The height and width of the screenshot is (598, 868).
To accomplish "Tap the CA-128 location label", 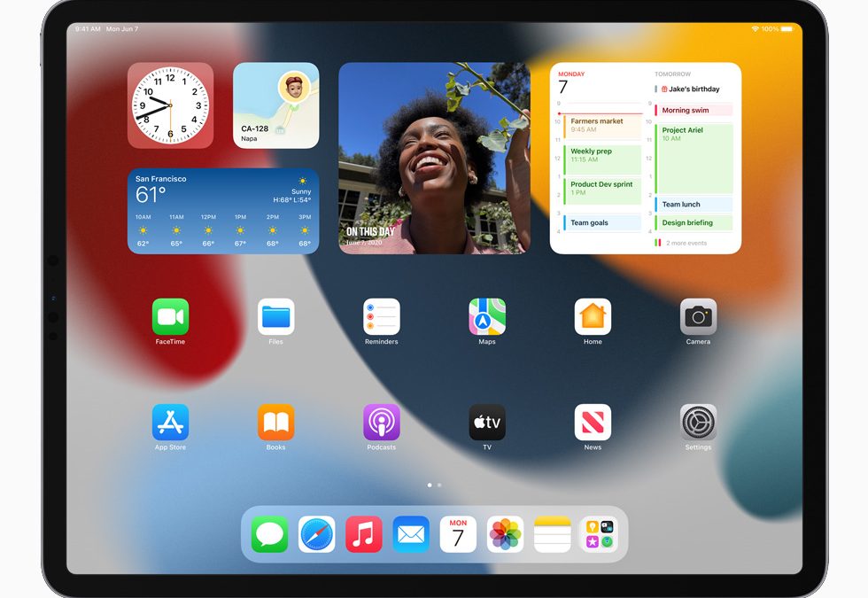I will coord(255,128).
